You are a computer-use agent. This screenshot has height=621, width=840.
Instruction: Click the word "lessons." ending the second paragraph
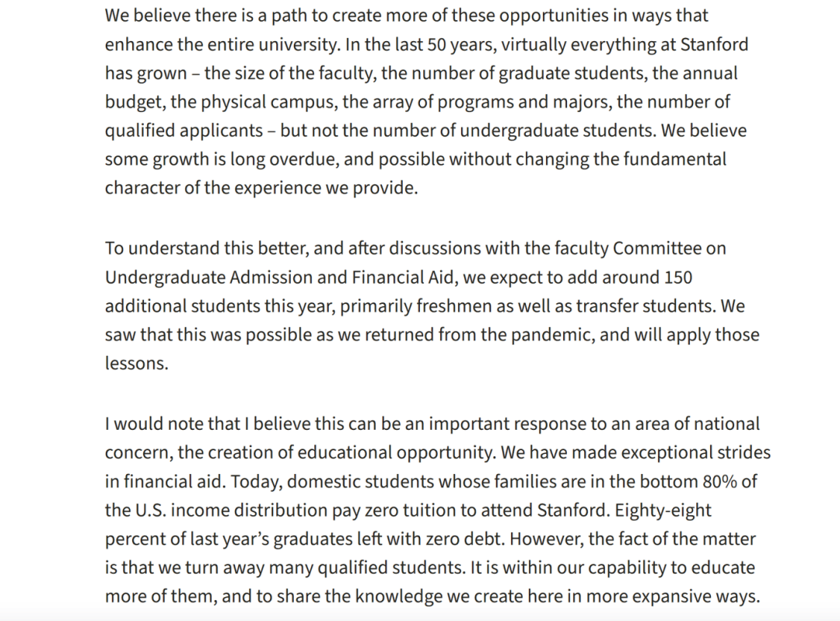coord(136,364)
